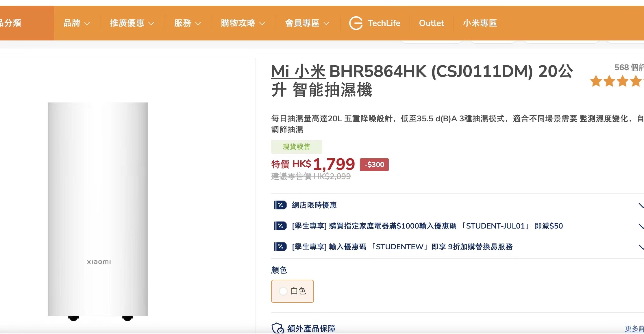Click the second rating star
Image resolution: width=644 pixels, height=334 pixels.
coord(609,81)
